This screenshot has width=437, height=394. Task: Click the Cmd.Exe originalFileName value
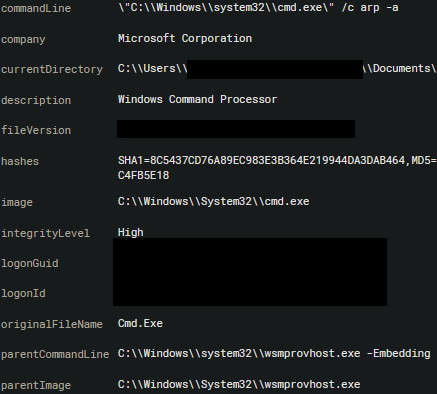[140, 323]
